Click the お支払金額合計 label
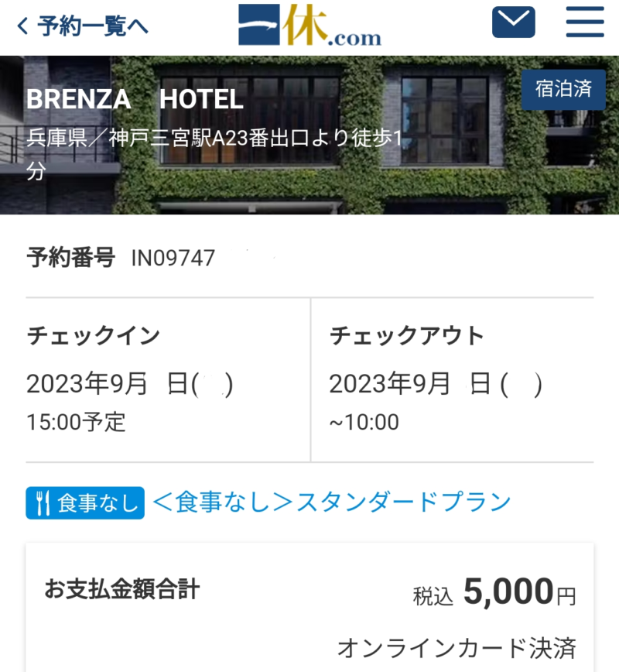Image resolution: width=619 pixels, height=672 pixels. pos(122,590)
